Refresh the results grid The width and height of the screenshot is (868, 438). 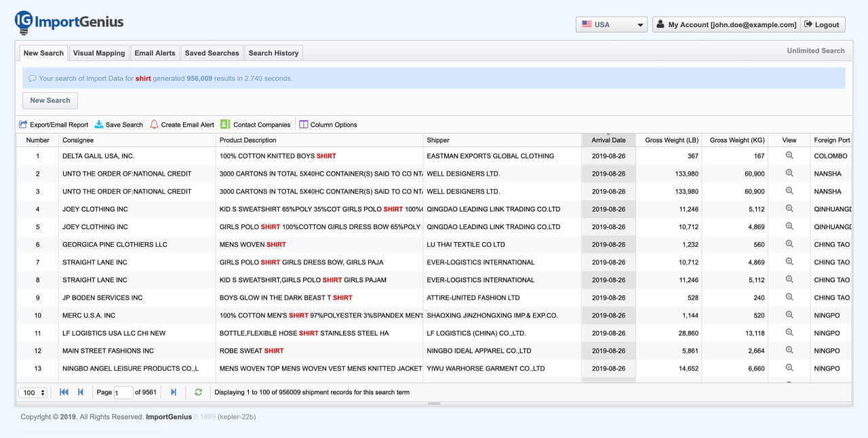pos(198,392)
